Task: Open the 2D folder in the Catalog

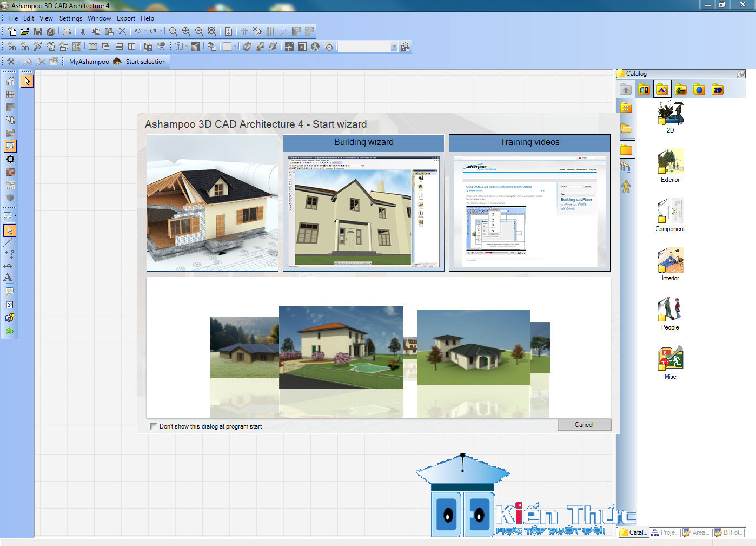Action: pos(670,116)
